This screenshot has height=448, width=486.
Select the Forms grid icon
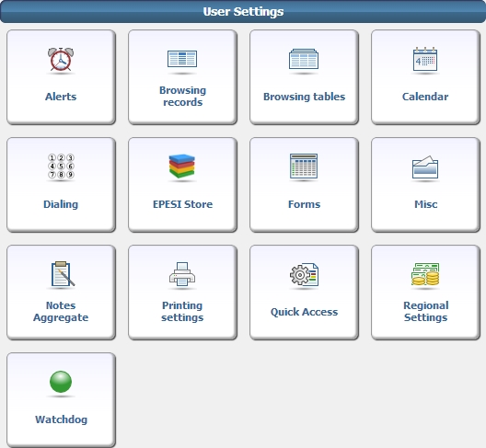(x=304, y=167)
